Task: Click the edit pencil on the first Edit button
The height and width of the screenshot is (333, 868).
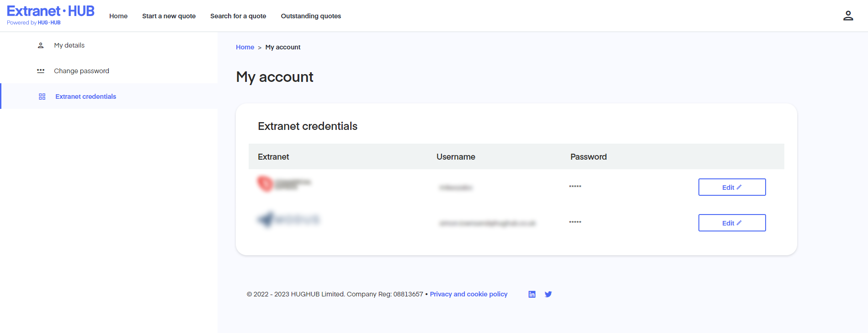Action: [x=740, y=187]
